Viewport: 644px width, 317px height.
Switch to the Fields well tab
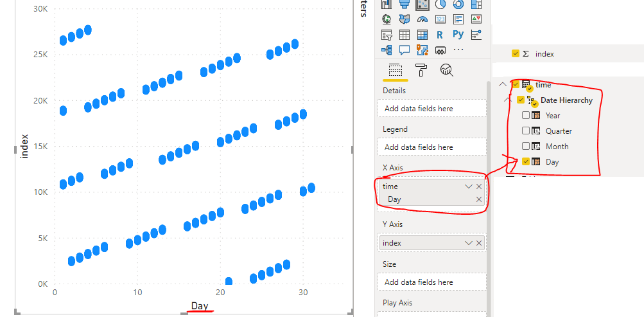[395, 70]
